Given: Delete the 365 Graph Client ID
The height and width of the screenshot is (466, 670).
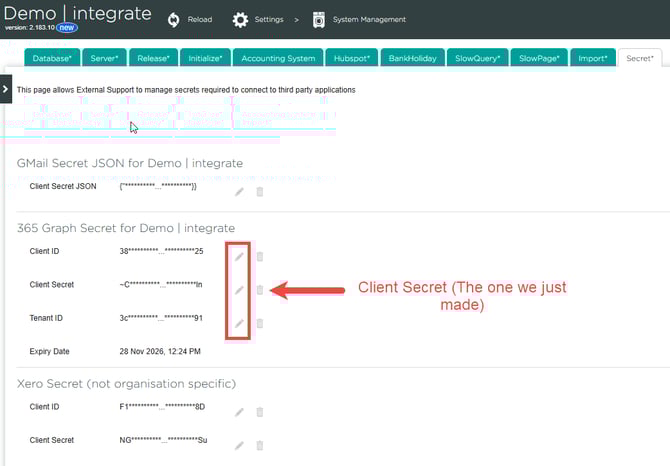Looking at the screenshot, I should pyautogui.click(x=260, y=256).
